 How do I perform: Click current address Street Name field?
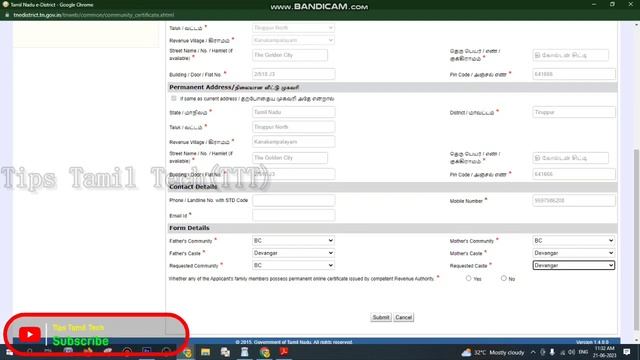(x=290, y=55)
